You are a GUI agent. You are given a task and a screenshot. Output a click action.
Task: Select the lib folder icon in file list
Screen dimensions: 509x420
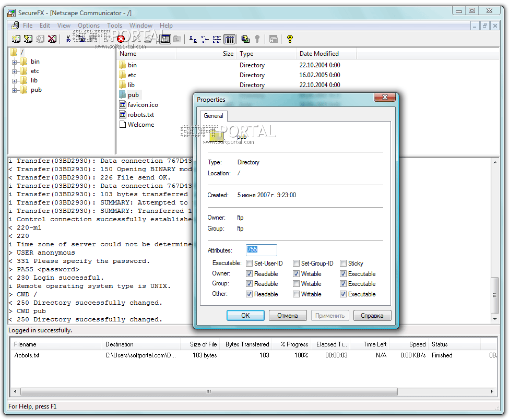(x=122, y=85)
